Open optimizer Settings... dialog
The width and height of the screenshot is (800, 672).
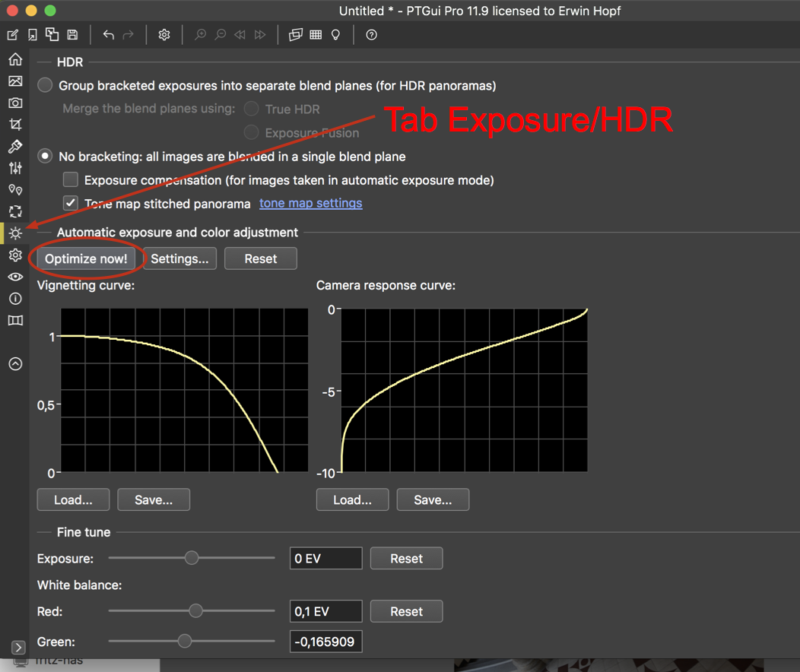(x=179, y=258)
